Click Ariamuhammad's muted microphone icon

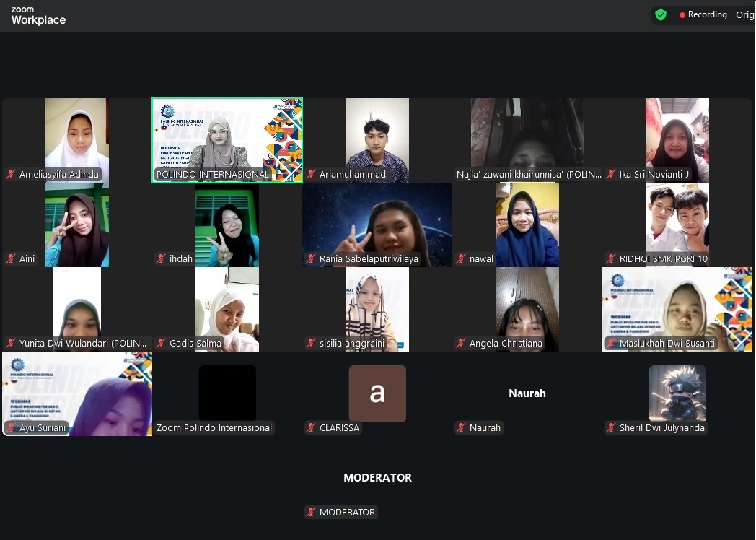308,174
